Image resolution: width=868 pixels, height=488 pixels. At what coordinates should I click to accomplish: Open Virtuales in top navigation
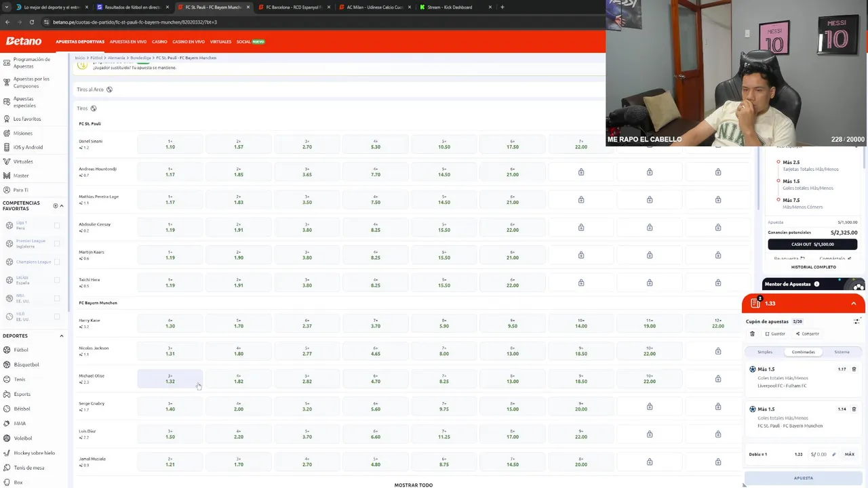(x=220, y=41)
